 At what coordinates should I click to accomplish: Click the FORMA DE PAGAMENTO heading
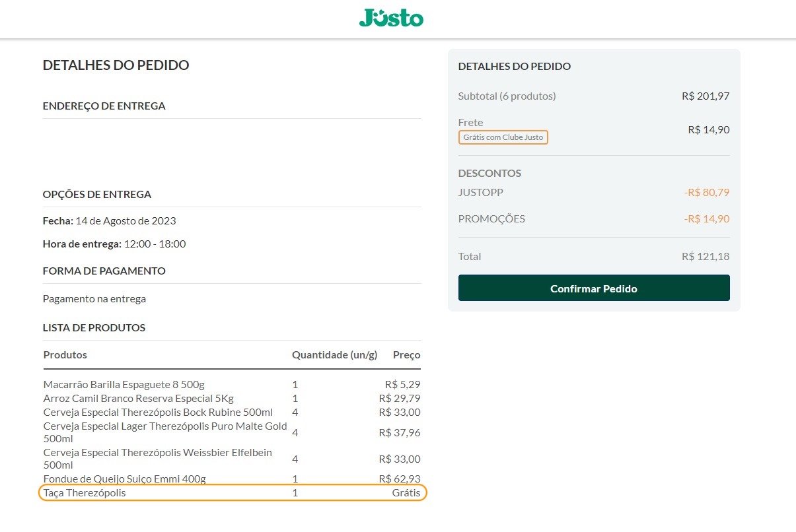pyautogui.click(x=104, y=271)
